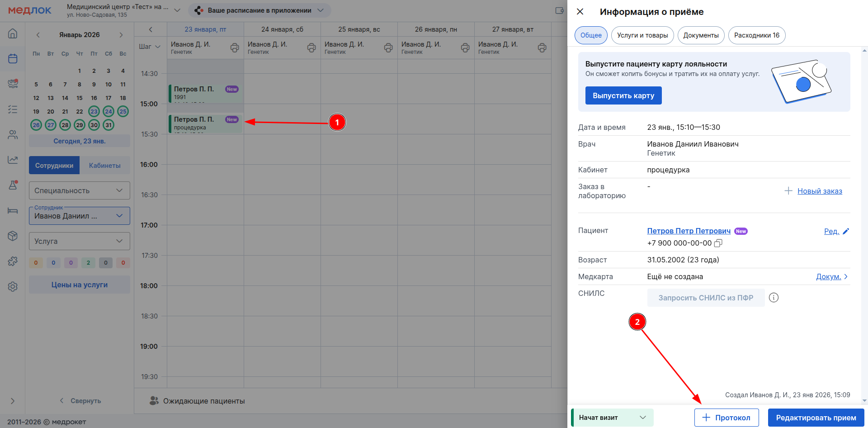This screenshot has height=428, width=868.
Task: Open the Петров Петр Петрович patient link
Action: [689, 231]
